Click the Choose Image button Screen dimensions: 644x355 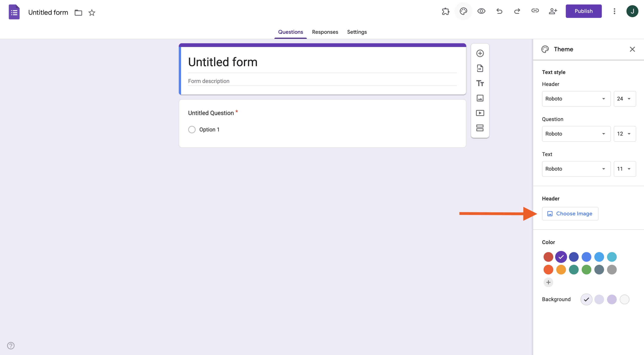click(570, 214)
